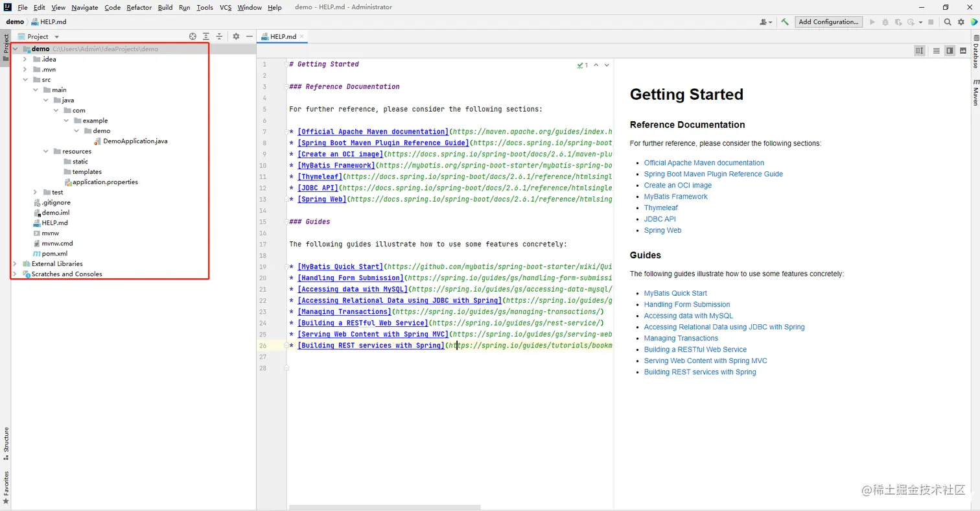Select .gitignore file in tree
Screen dimensions: 980x511
(x=51, y=202)
